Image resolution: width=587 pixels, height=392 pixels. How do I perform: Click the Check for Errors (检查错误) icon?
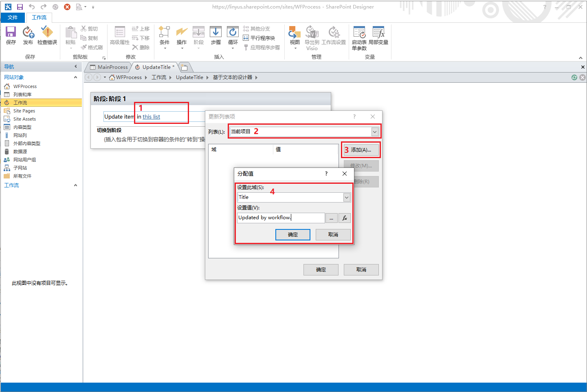(x=47, y=35)
